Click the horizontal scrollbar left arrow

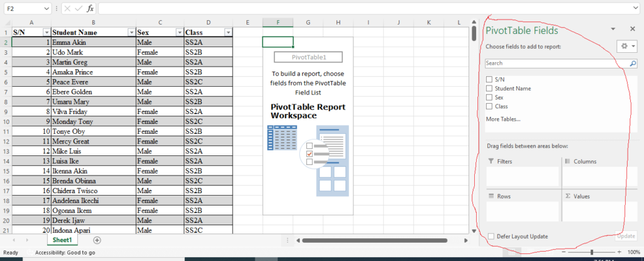click(297, 240)
